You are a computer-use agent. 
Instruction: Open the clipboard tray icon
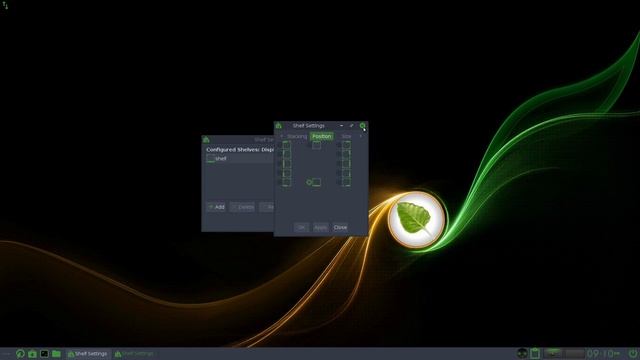pyautogui.click(x=535, y=353)
